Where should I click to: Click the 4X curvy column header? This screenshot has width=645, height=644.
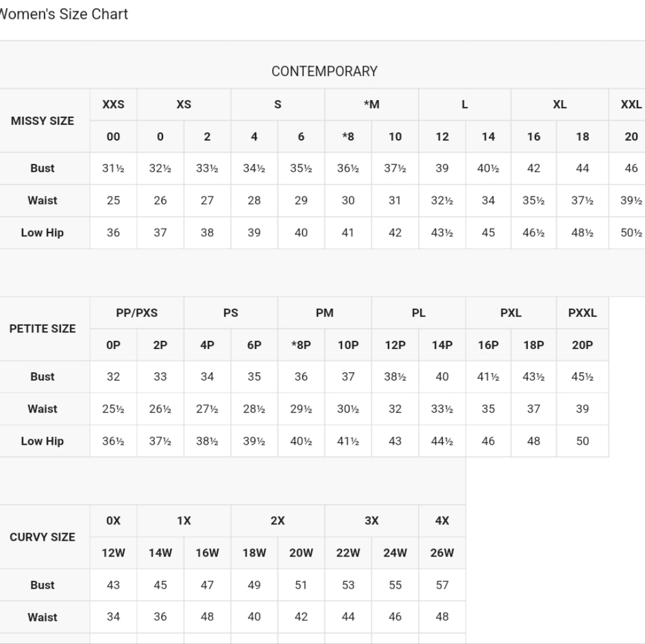coord(442,521)
